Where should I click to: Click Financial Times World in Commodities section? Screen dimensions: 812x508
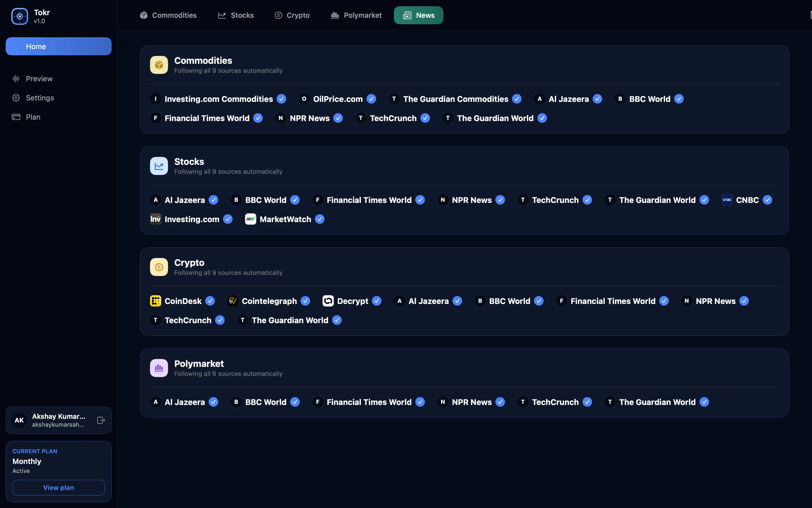(206, 118)
